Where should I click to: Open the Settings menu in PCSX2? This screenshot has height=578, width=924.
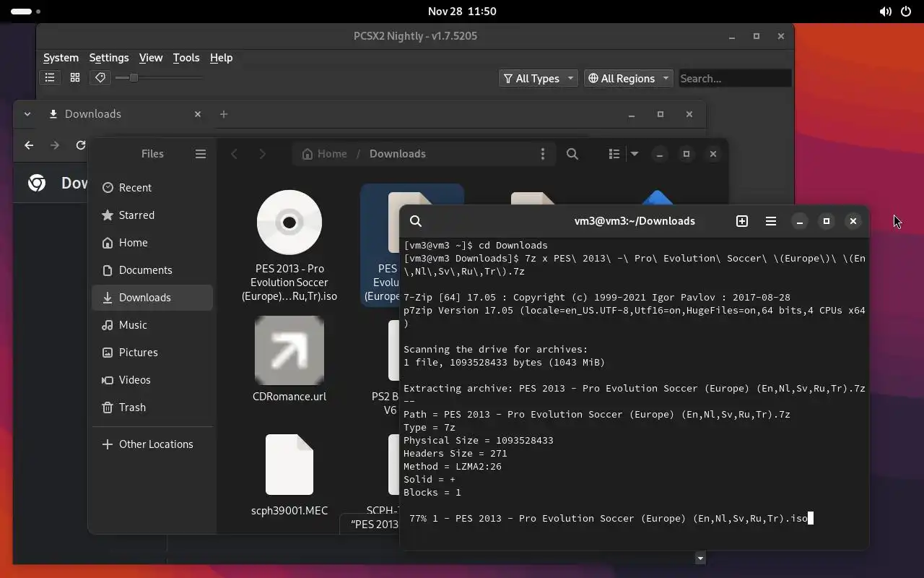point(109,58)
